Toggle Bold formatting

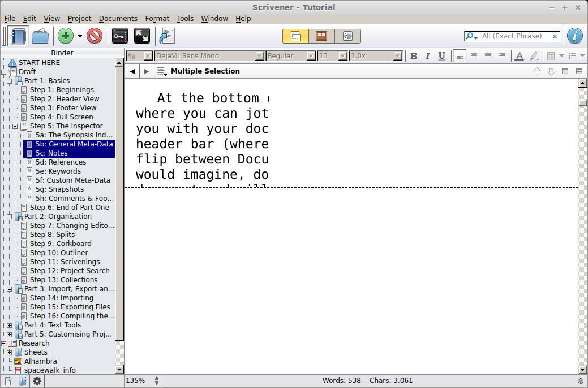pos(414,56)
